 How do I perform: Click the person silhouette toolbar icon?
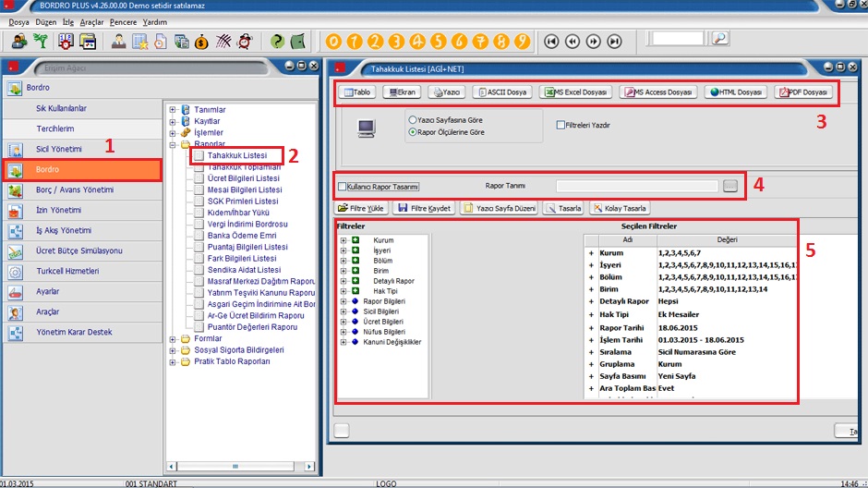tap(118, 42)
